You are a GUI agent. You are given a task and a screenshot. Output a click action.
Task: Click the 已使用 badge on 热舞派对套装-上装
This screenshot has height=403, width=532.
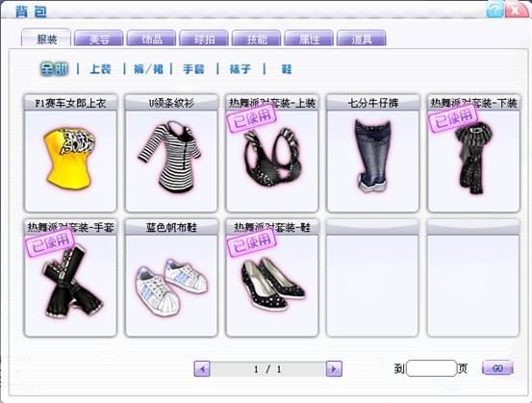(252, 118)
